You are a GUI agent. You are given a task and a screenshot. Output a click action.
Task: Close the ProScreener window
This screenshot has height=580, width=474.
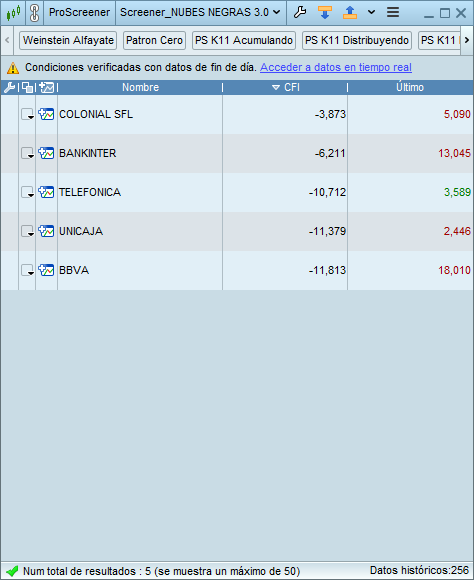[x=461, y=13]
